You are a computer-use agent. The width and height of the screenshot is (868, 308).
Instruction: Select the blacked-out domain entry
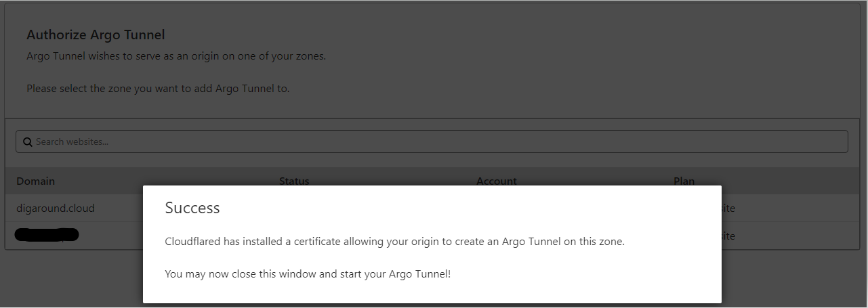pyautogui.click(x=47, y=236)
